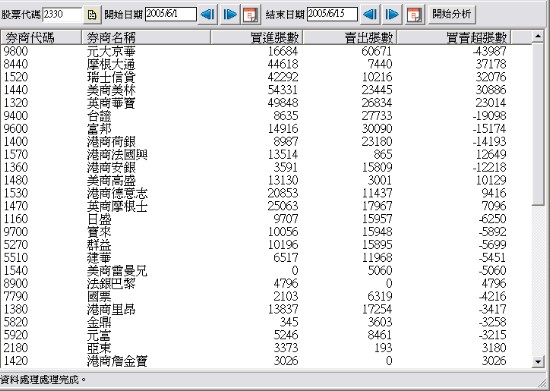
Task: Click sell volume 17254 cell
Action: pyautogui.click(x=377, y=309)
